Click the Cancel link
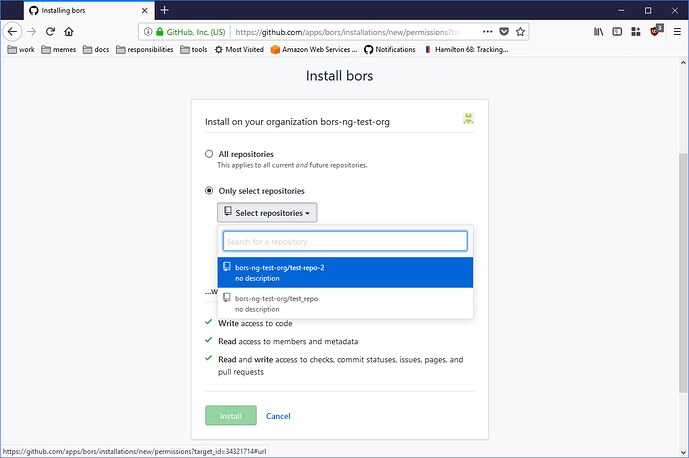This screenshot has height=458, width=689. [278, 416]
